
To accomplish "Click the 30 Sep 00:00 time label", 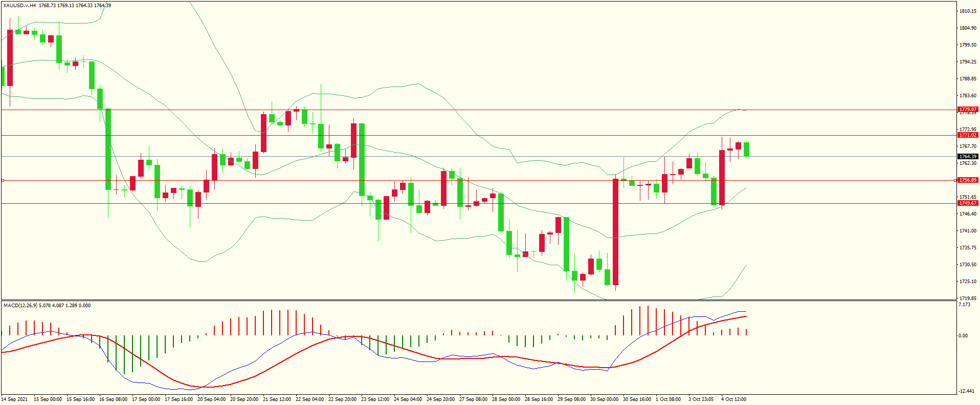I will coord(604,399).
